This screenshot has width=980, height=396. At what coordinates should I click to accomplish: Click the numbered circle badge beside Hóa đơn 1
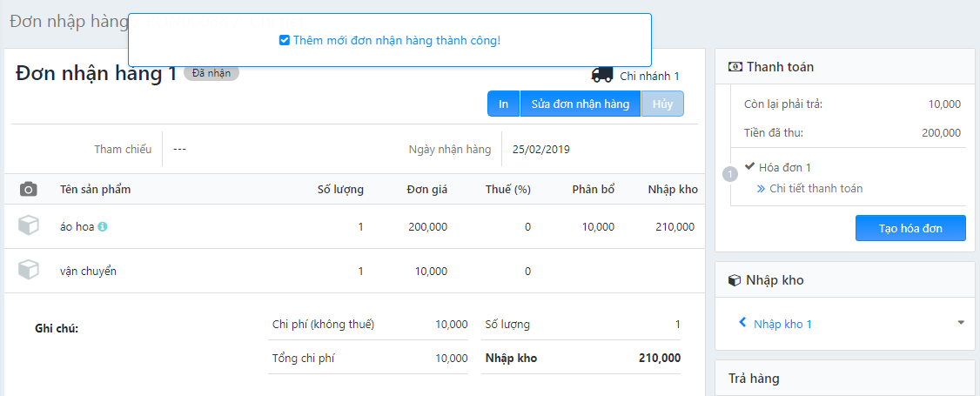click(x=730, y=174)
